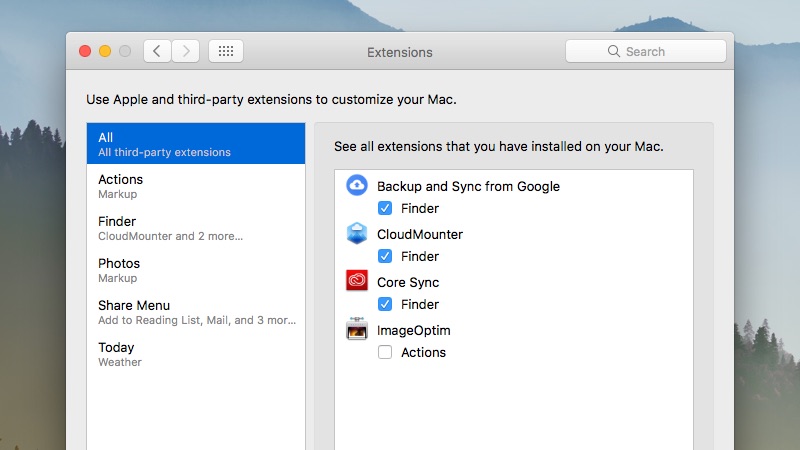This screenshot has width=800, height=450.
Task: Open the Photos extensions category
Action: 196,270
